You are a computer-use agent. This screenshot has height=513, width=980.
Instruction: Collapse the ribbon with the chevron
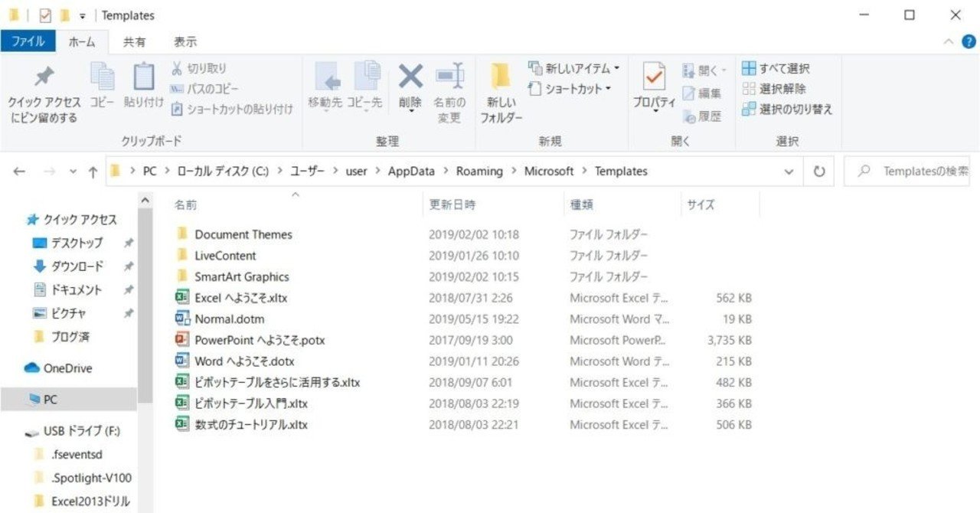point(949,42)
